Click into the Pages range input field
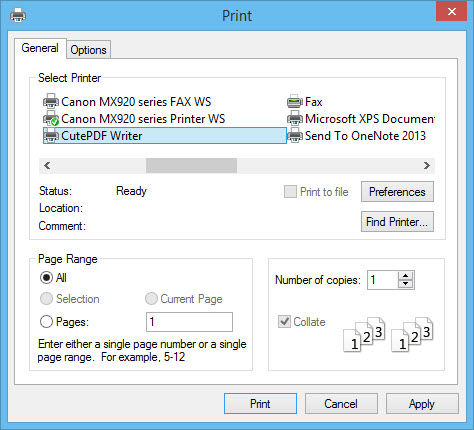The image size is (474, 430). click(189, 322)
